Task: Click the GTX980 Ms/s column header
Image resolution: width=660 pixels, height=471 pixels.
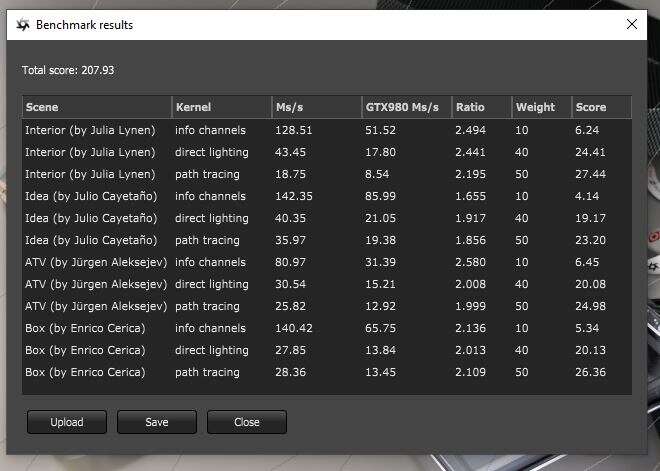Action: point(407,107)
